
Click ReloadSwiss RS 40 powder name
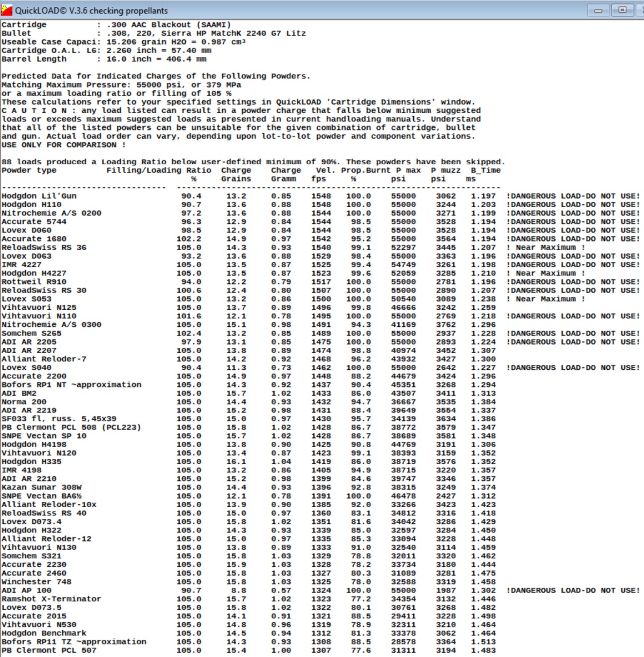tap(43, 513)
